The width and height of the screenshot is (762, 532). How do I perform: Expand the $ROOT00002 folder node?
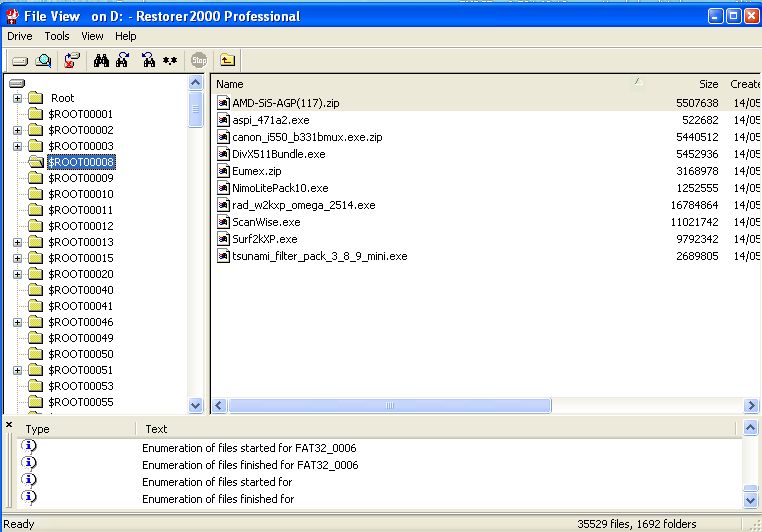pos(17,130)
